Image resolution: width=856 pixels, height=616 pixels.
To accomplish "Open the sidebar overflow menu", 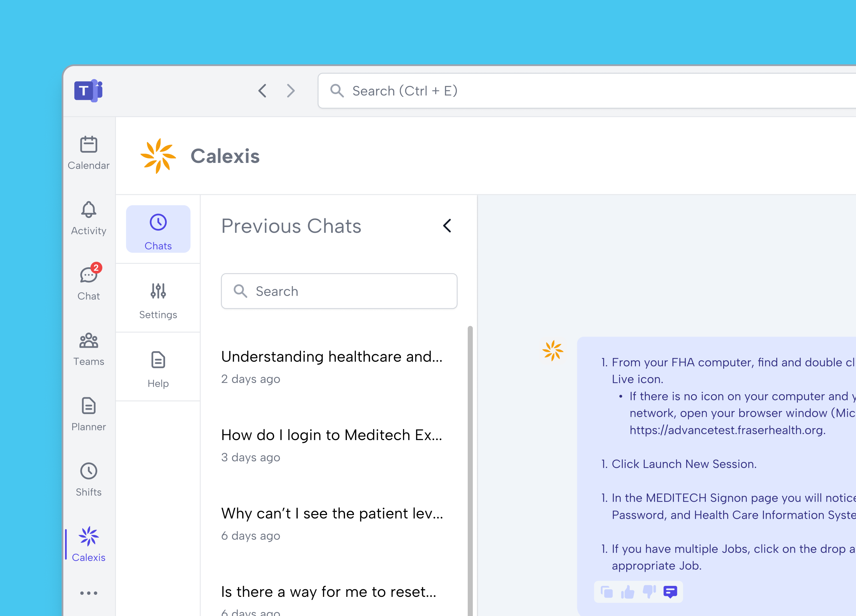I will click(x=88, y=593).
